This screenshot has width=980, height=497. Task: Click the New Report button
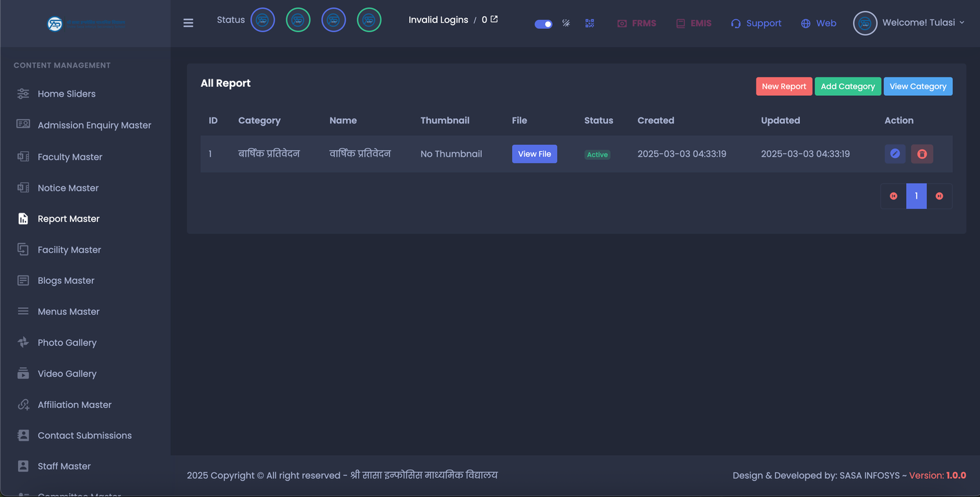point(783,86)
